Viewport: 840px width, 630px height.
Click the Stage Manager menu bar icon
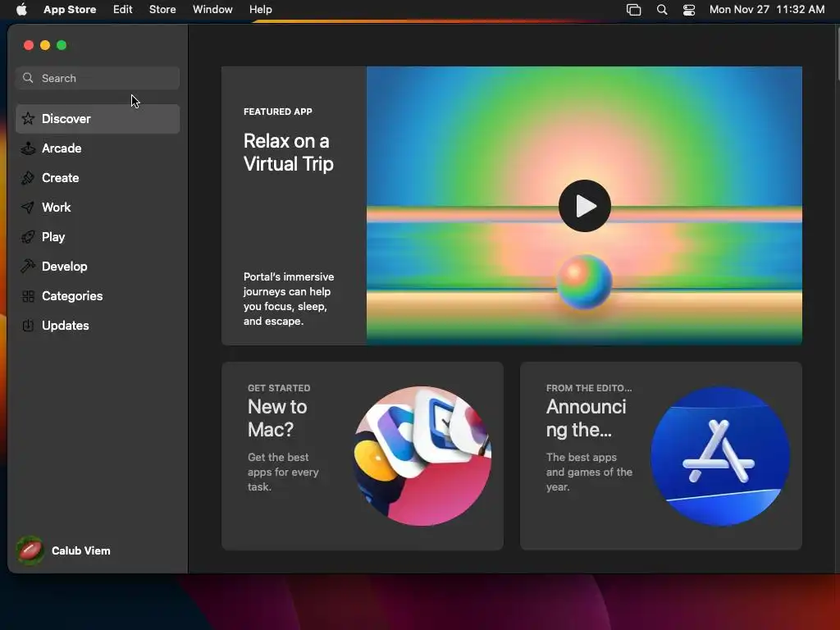coord(634,10)
